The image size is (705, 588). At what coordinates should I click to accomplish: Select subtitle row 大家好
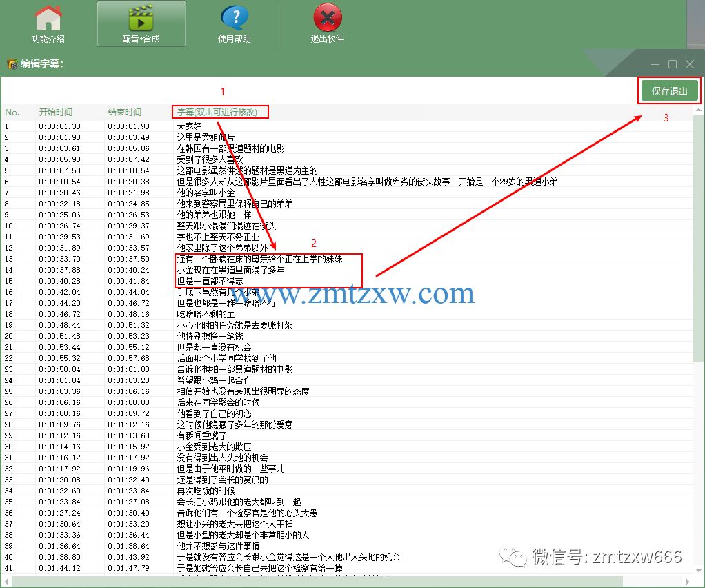pos(189,126)
